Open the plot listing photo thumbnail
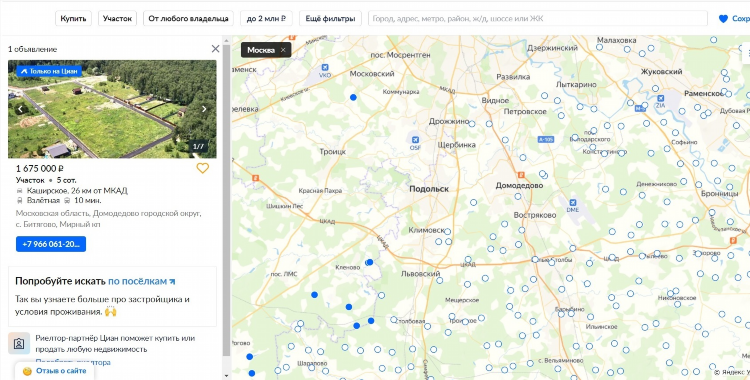Screen dimensions: 750x380 (x=112, y=109)
